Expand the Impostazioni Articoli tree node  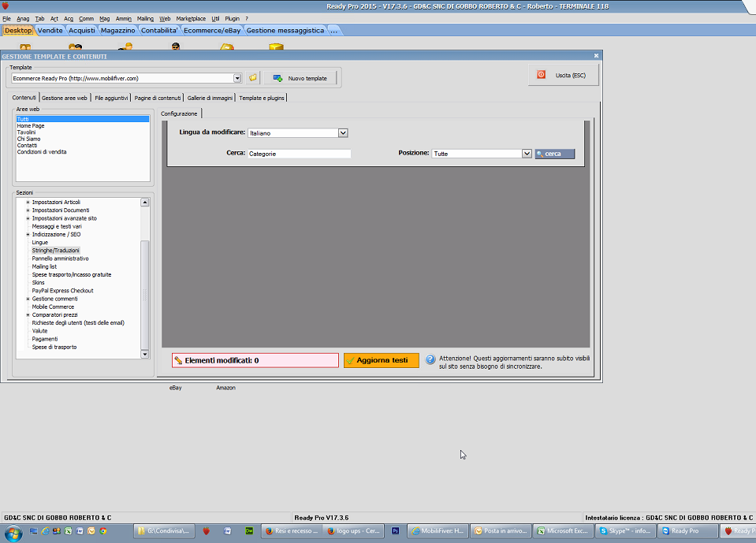pos(28,203)
